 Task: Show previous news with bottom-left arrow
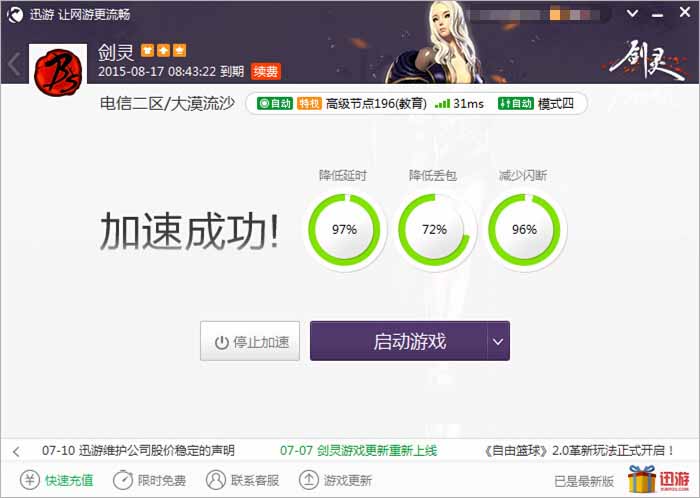[17, 452]
